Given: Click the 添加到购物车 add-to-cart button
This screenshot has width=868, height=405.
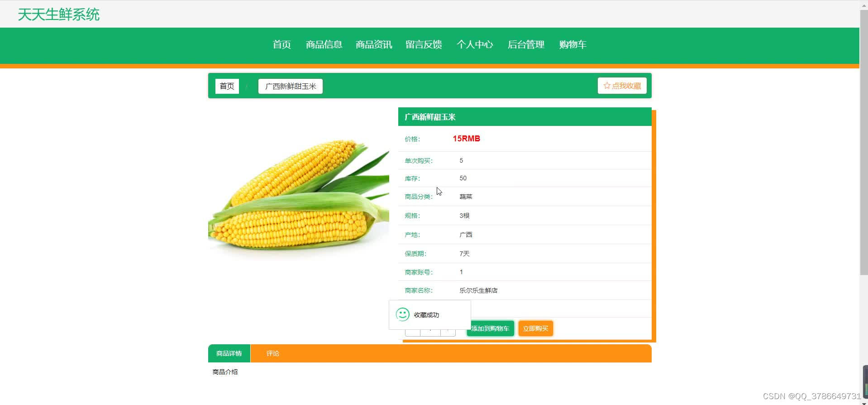Looking at the screenshot, I should (490, 328).
